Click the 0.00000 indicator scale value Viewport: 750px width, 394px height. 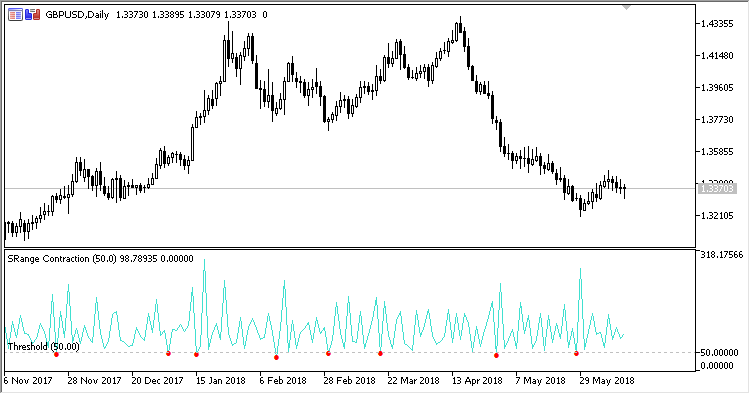click(x=716, y=366)
